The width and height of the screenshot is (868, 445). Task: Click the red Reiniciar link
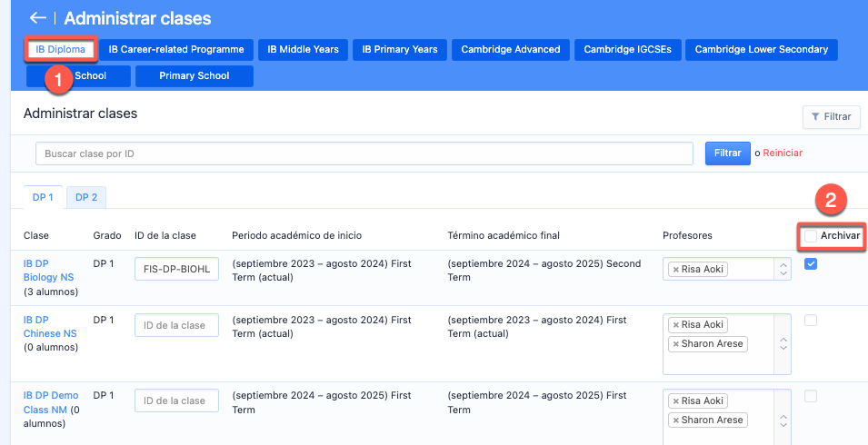click(783, 153)
